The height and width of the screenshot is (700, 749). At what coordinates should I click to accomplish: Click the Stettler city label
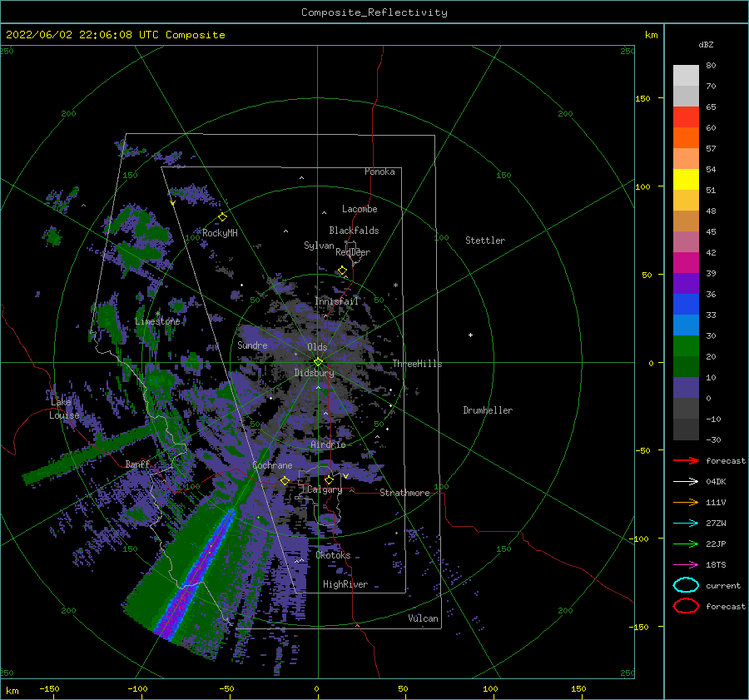coord(485,241)
